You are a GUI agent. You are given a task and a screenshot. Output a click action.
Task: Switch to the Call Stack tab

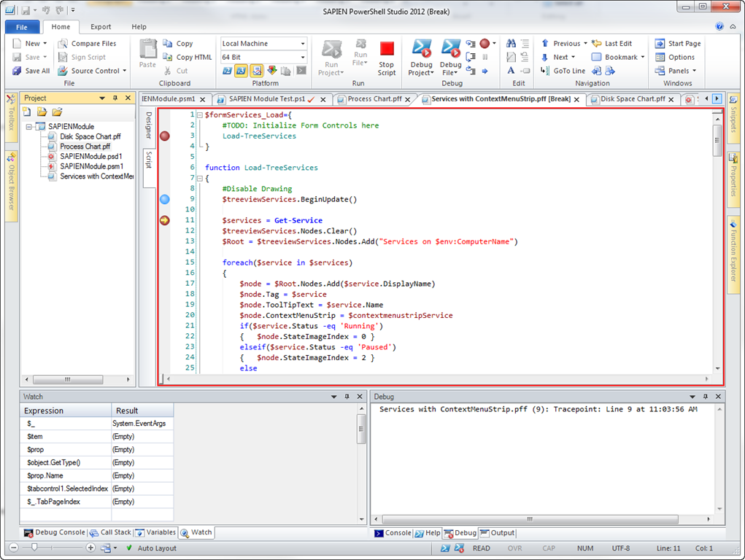(111, 532)
